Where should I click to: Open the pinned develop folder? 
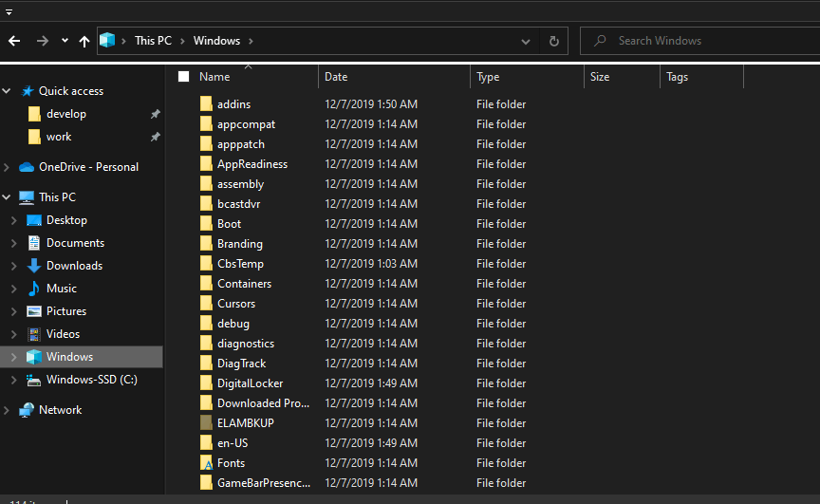pos(66,114)
